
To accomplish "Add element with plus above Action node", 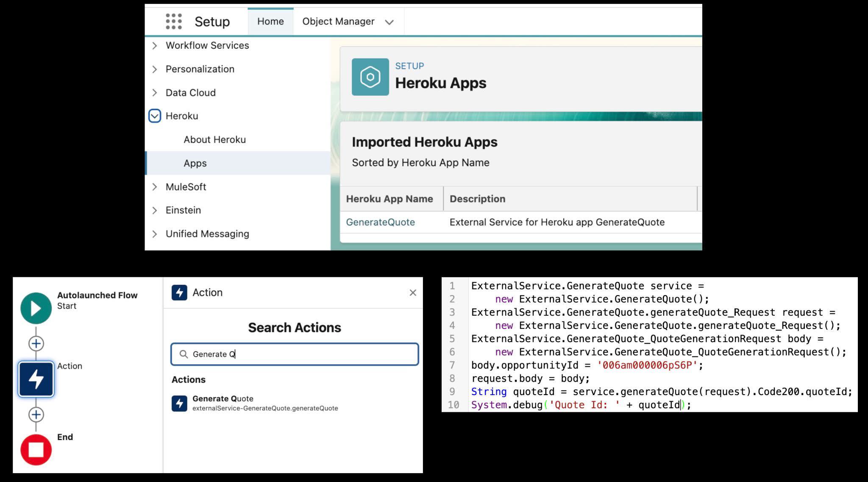I will 36,343.
